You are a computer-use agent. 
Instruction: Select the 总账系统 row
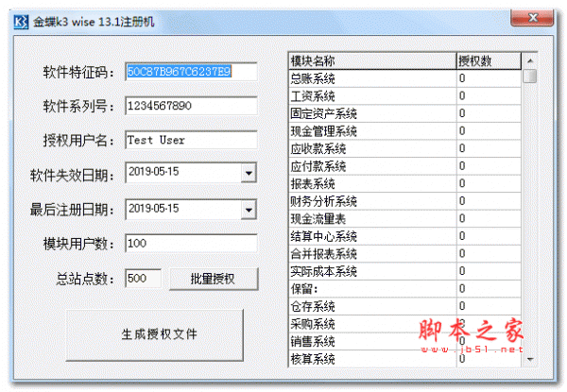click(405, 78)
